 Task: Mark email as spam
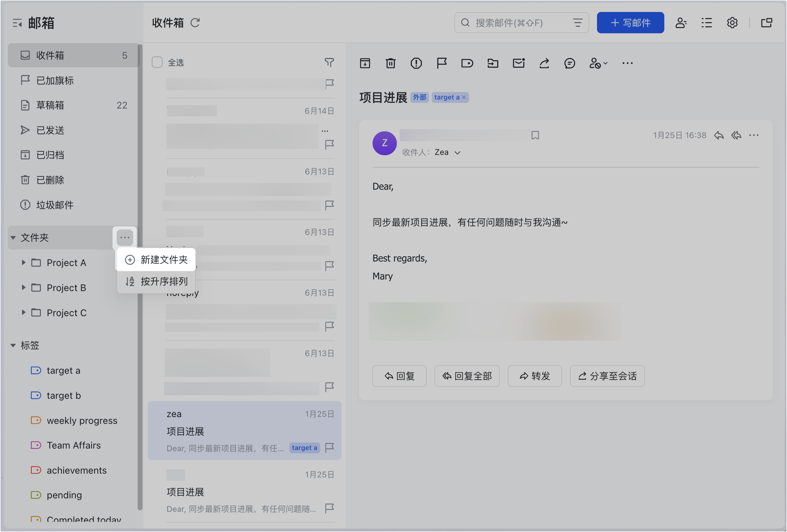pos(416,63)
